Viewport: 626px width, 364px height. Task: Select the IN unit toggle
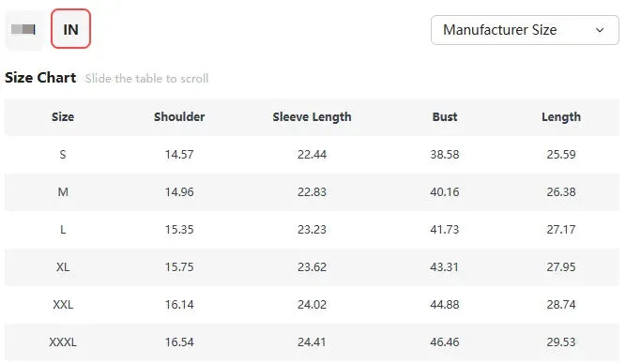pos(70,29)
